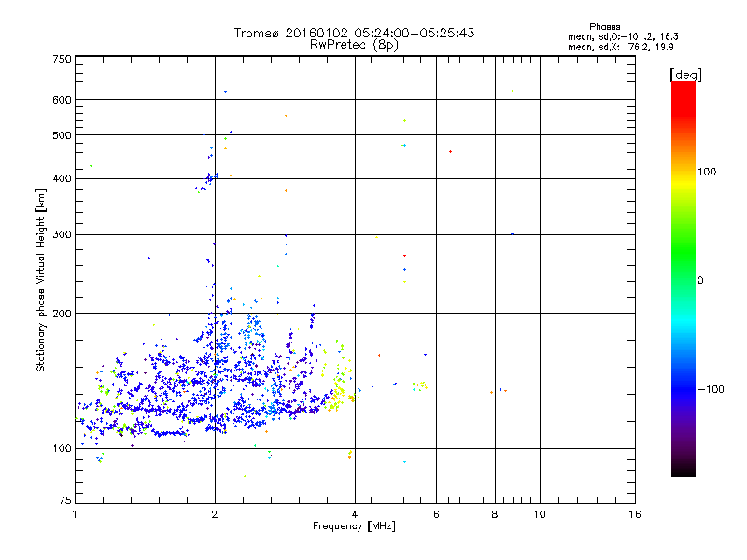Viewport: 747px width, 560px height.
Task: Click the red data point near 6 MHz
Action: (451, 152)
